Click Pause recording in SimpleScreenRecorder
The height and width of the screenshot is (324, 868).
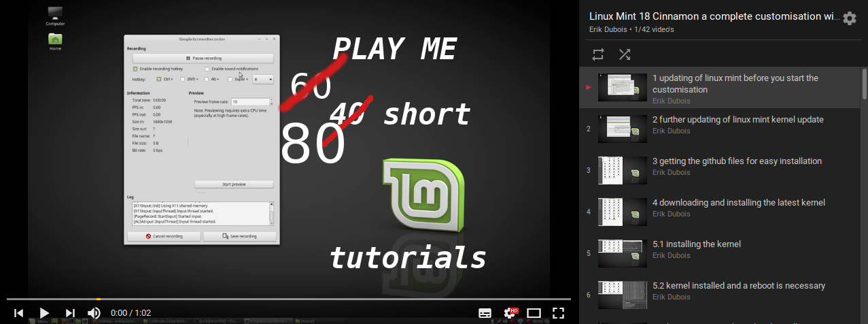(203, 59)
